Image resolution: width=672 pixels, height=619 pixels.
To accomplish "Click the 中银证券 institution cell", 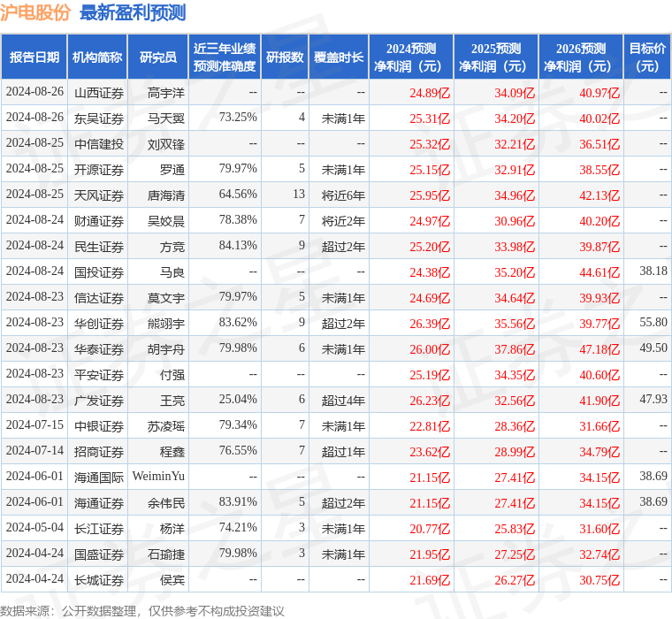I will [x=99, y=426].
